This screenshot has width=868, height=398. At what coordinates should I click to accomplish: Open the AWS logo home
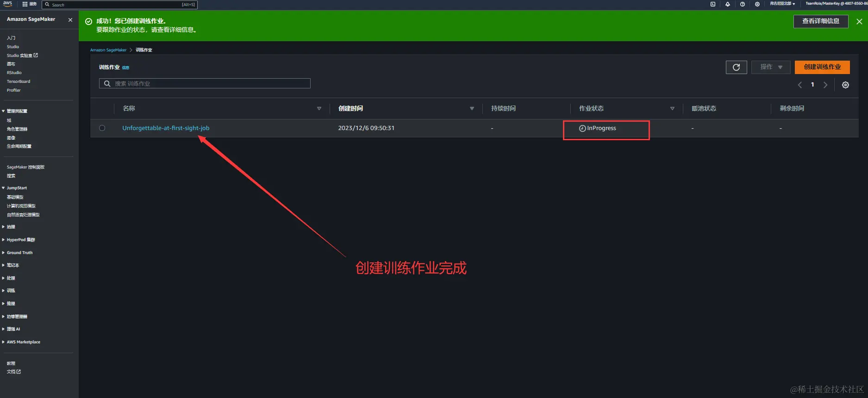7,4
